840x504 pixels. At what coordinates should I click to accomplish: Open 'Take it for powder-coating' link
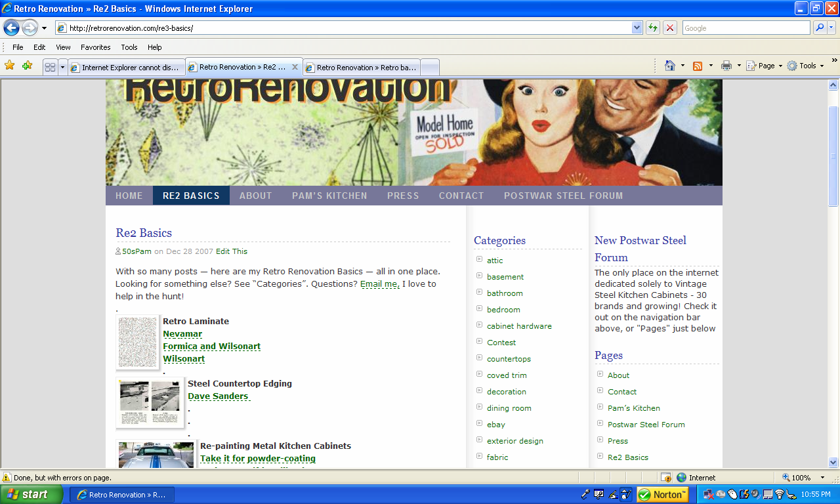(x=258, y=459)
